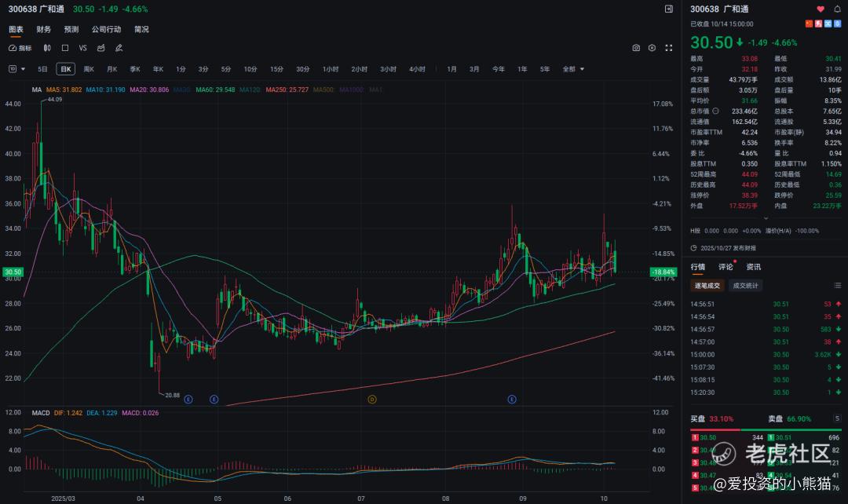
Task: Select 今年 range
Action: 498,69
